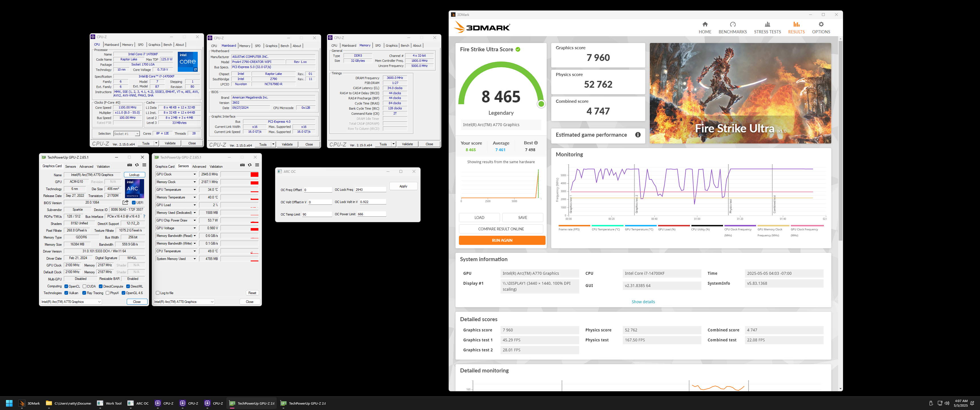This screenshot has width=980, height=410.
Task: Click the Lookup button in GPU-Z
Action: 134,175
